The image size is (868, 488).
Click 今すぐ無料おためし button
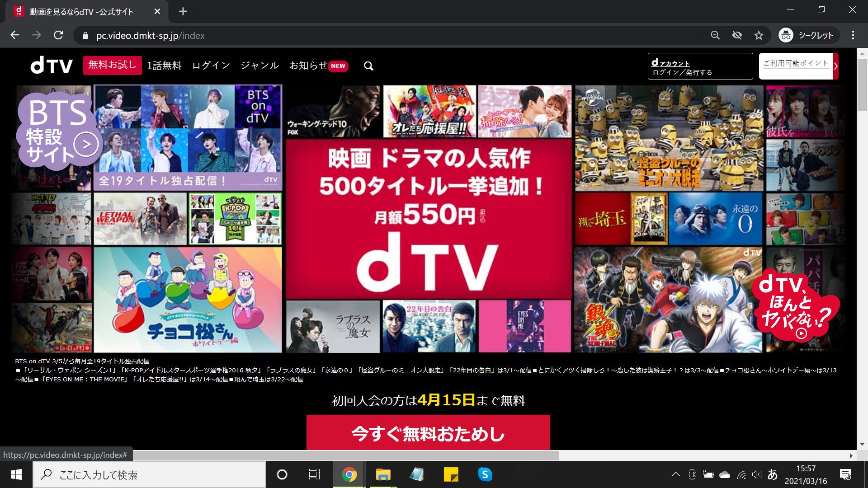tap(428, 433)
